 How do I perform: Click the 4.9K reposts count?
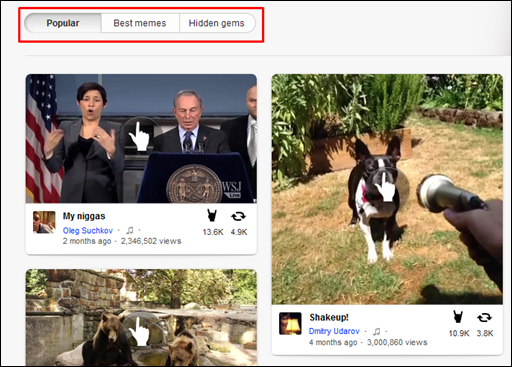[239, 232]
